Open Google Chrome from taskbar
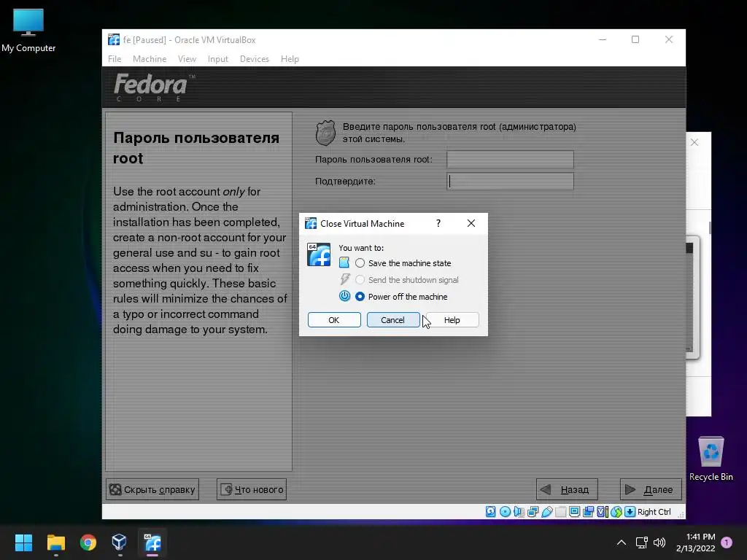 click(x=88, y=542)
